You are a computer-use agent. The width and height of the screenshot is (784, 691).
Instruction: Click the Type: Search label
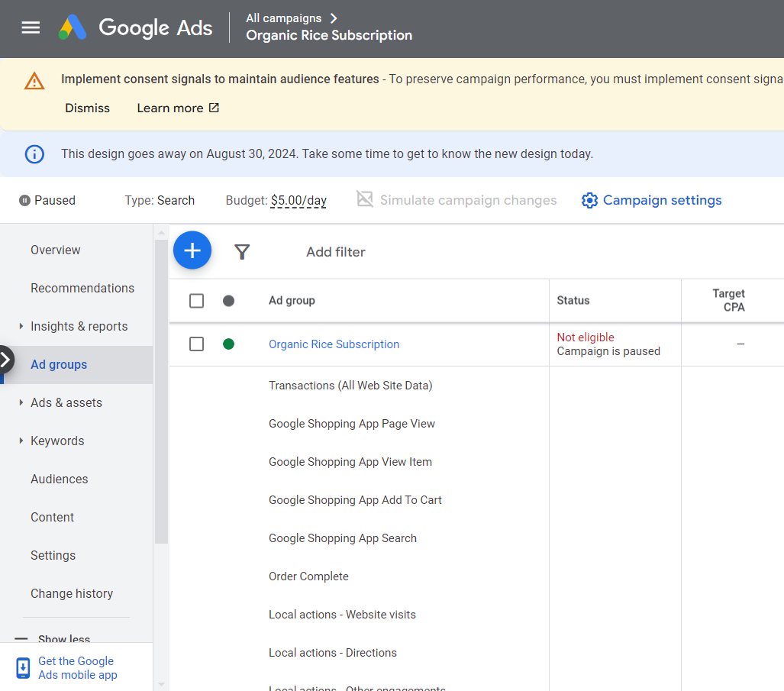point(160,201)
